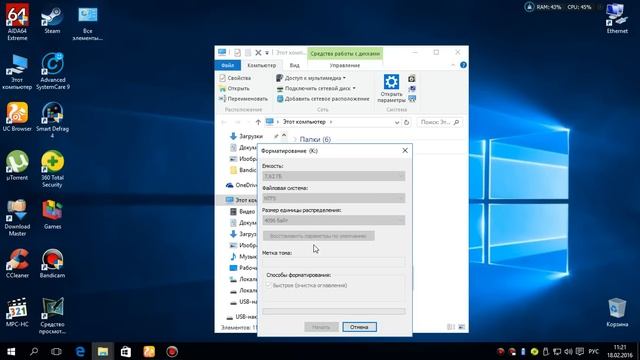Switch to 'Вид' ribbon tab
The height and width of the screenshot is (360, 640).
coord(294,65)
